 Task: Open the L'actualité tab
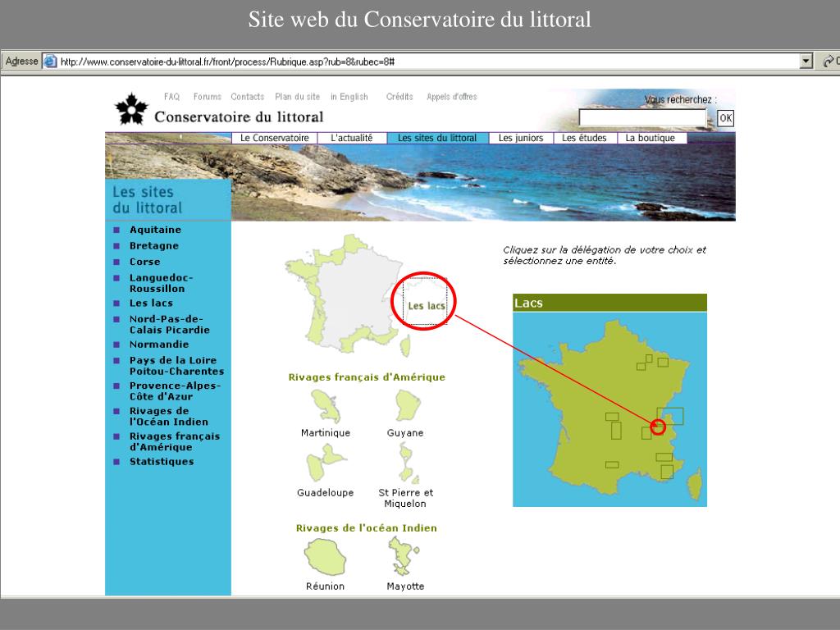(351, 138)
